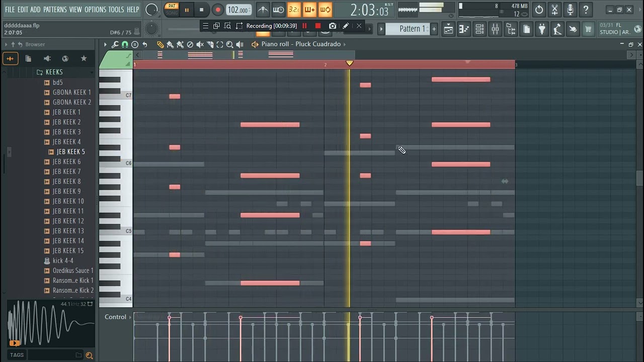This screenshot has height=362, width=644.
Task: Open the piano roll stamp options
Action: tap(135, 45)
